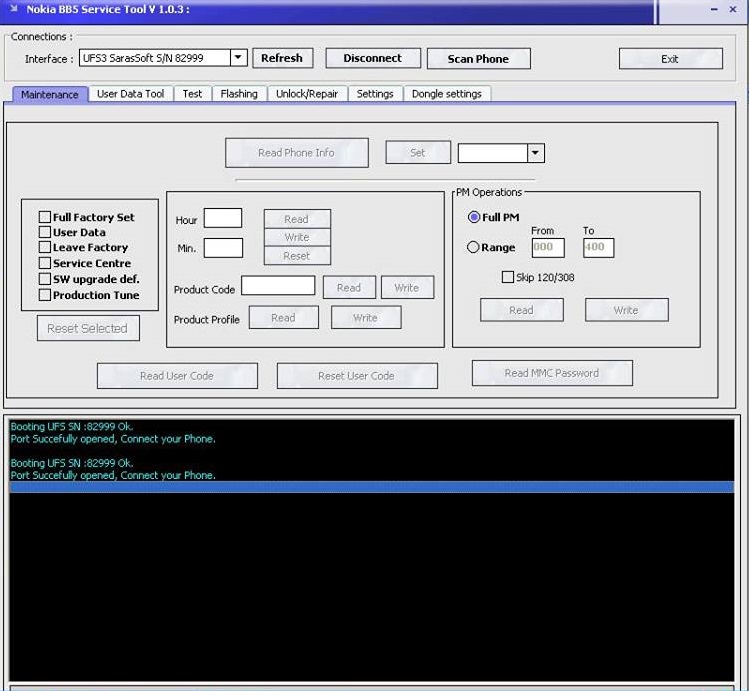Viewport: 749px width, 691px height.
Task: Select the Range radio button
Action: (473, 247)
